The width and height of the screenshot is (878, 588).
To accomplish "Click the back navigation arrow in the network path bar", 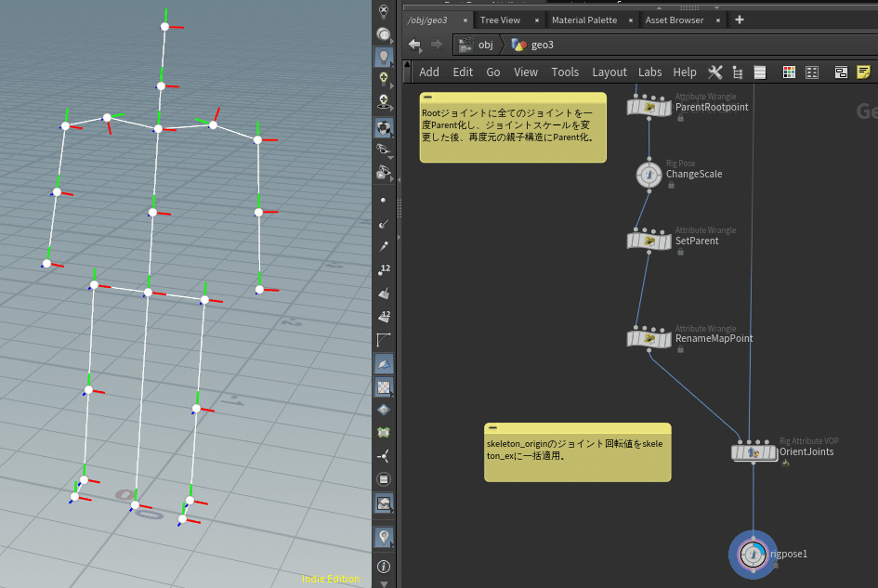I will [x=413, y=45].
